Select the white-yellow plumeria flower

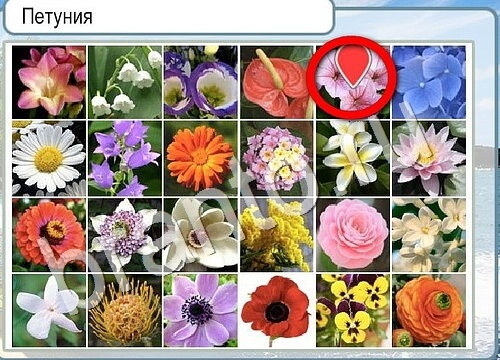click(x=353, y=158)
